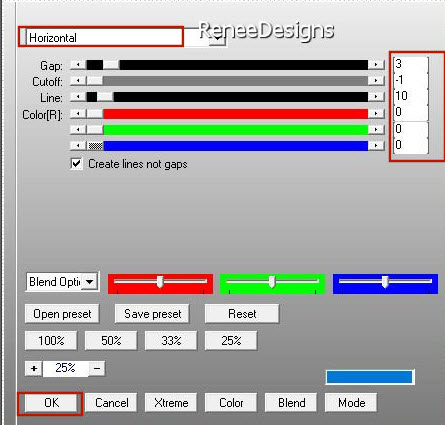Image resolution: width=445 pixels, height=425 pixels.
Task: Click the Open preset button
Action: [62, 314]
